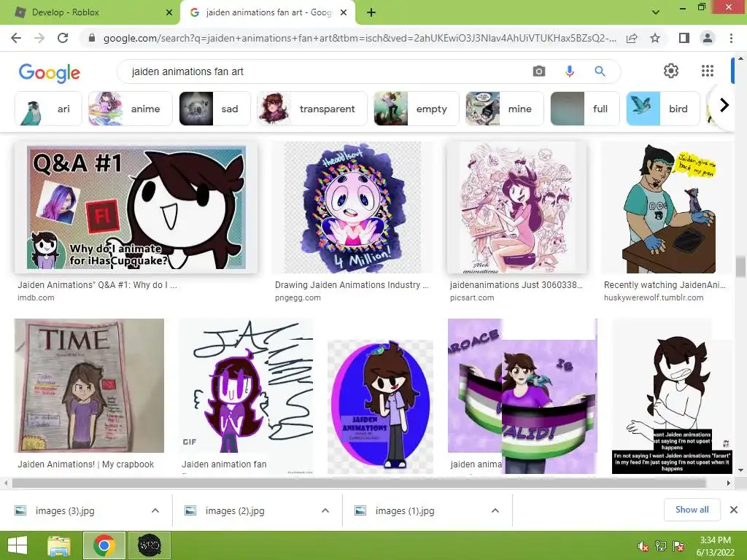Open the tumblr 'give me back my pen' image
The width and height of the screenshot is (747, 560).
click(x=667, y=207)
